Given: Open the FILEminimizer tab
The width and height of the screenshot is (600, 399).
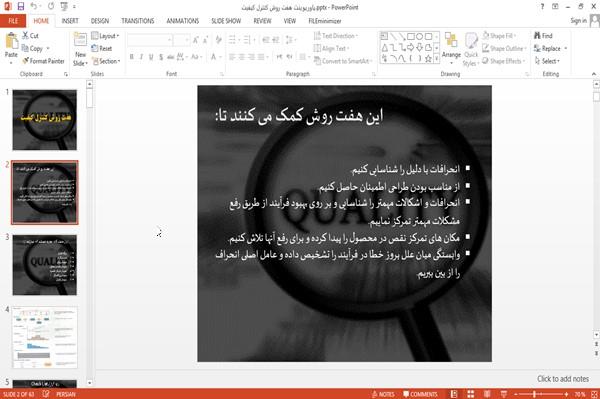Looking at the screenshot, I should 325,21.
